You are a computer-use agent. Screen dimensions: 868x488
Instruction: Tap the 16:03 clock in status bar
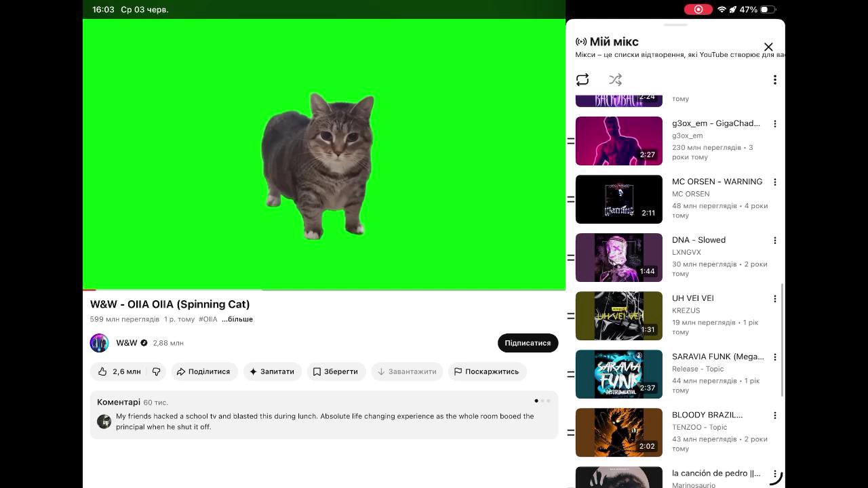(103, 9)
